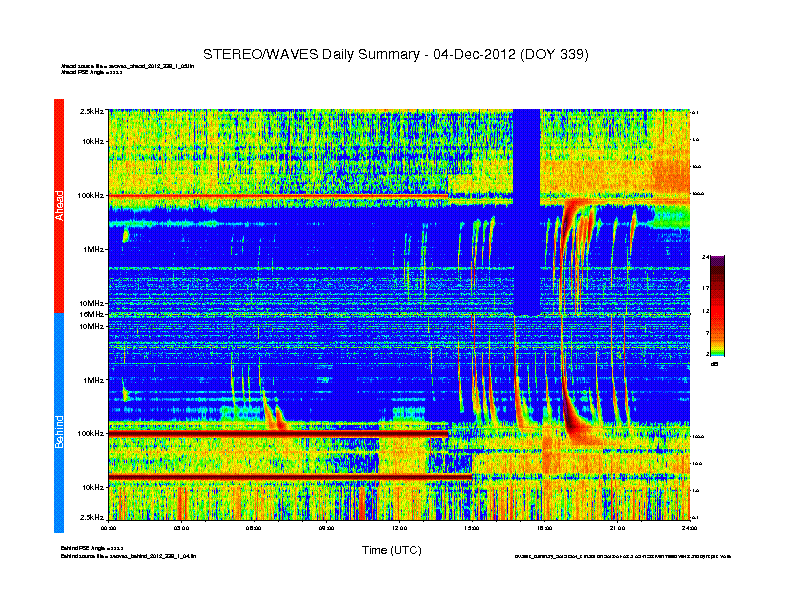The height and width of the screenshot is (612, 792).
Task: Click the 18:00 time axis tick label
Action: point(545,527)
